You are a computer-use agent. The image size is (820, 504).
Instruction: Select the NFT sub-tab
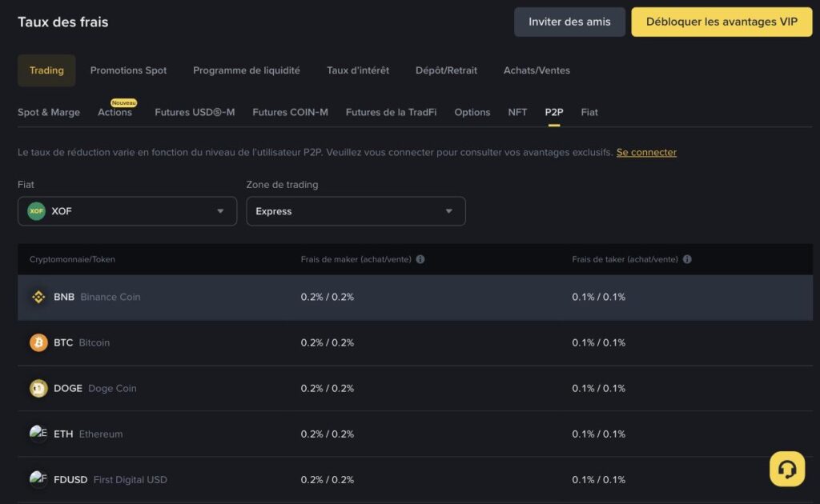point(517,112)
